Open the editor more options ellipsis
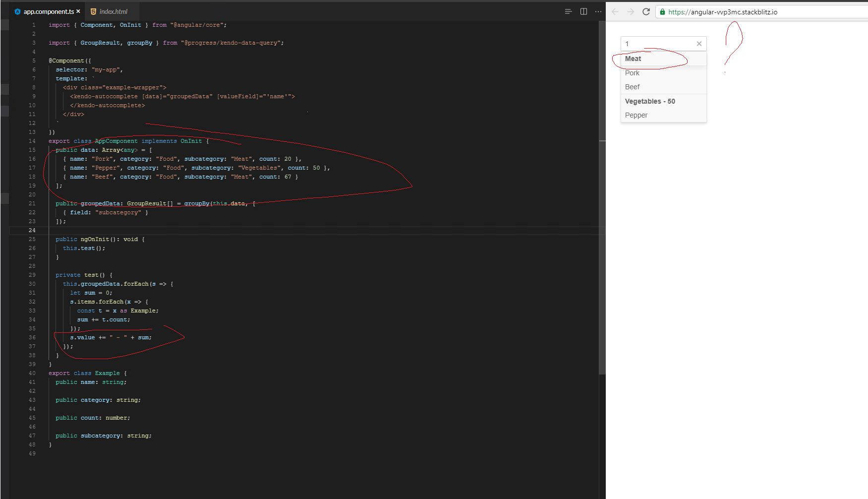Viewport: 868px width, 499px height. pyautogui.click(x=598, y=11)
